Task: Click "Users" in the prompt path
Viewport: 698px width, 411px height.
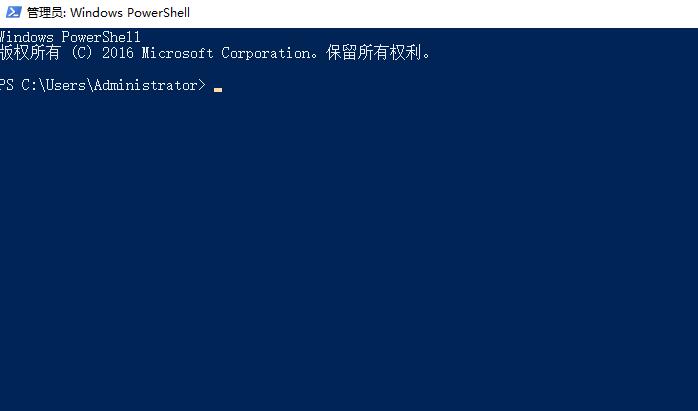Action: point(67,86)
